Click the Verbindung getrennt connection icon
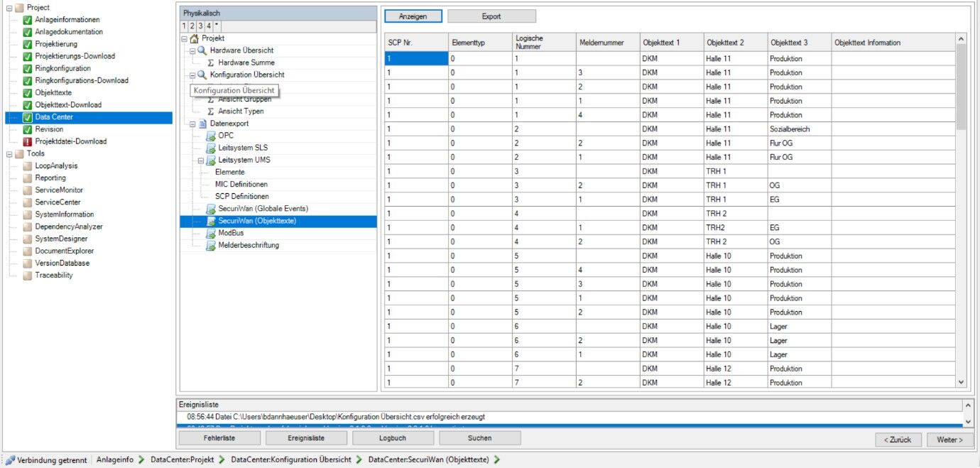This screenshot has height=468, width=980. coord(10,460)
